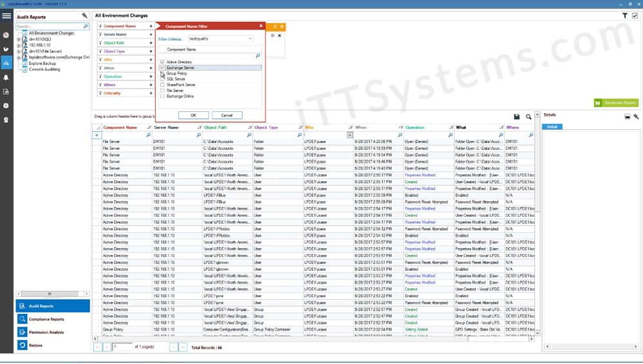The image size is (643, 364).
Task: Click the save icon above the grid
Action: tap(517, 117)
